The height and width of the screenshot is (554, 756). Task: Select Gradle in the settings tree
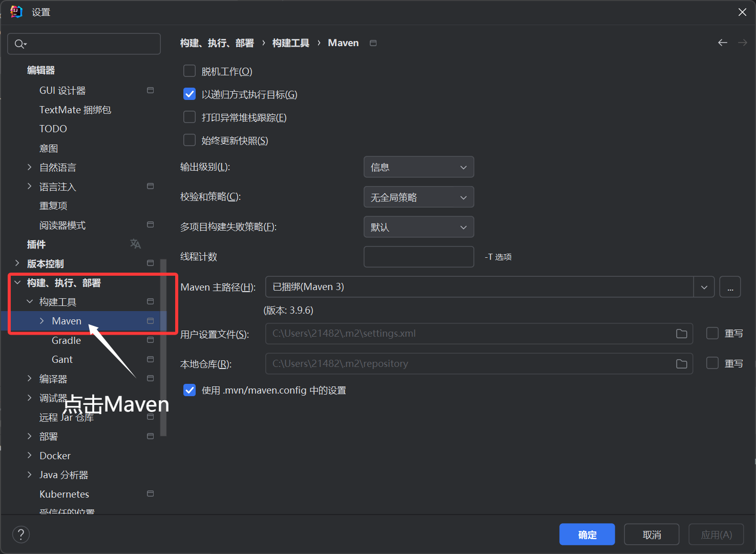tap(66, 340)
